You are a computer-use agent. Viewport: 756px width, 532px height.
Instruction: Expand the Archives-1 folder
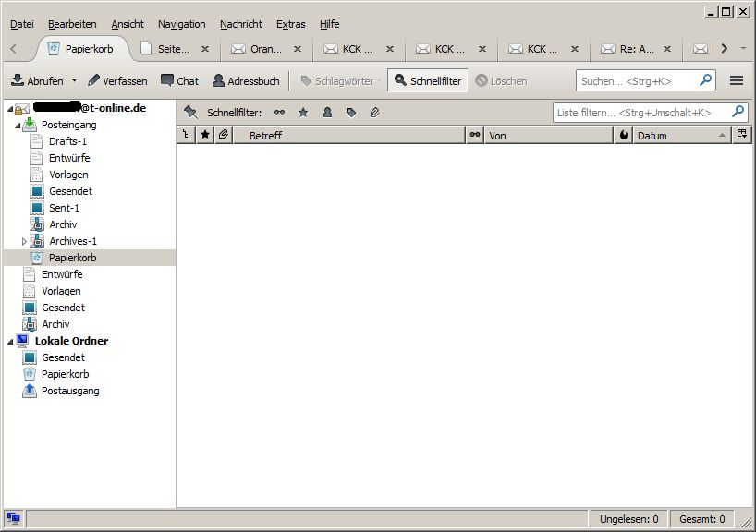[x=25, y=242]
